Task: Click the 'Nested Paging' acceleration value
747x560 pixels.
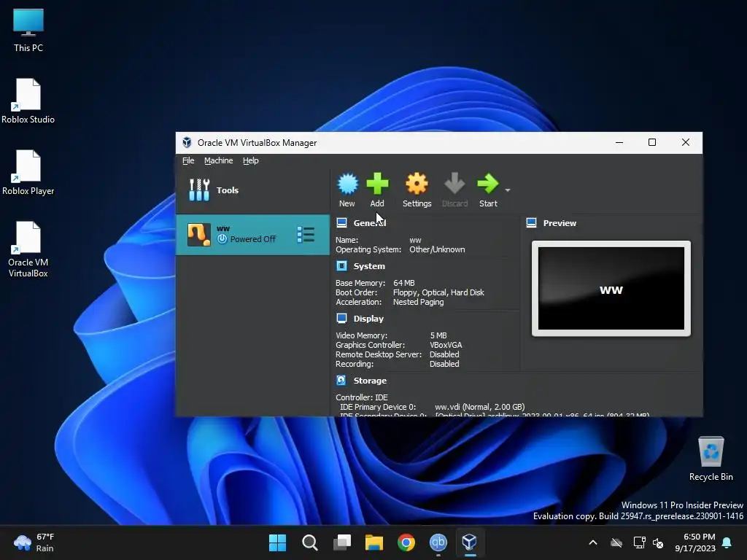Action: 418,302
